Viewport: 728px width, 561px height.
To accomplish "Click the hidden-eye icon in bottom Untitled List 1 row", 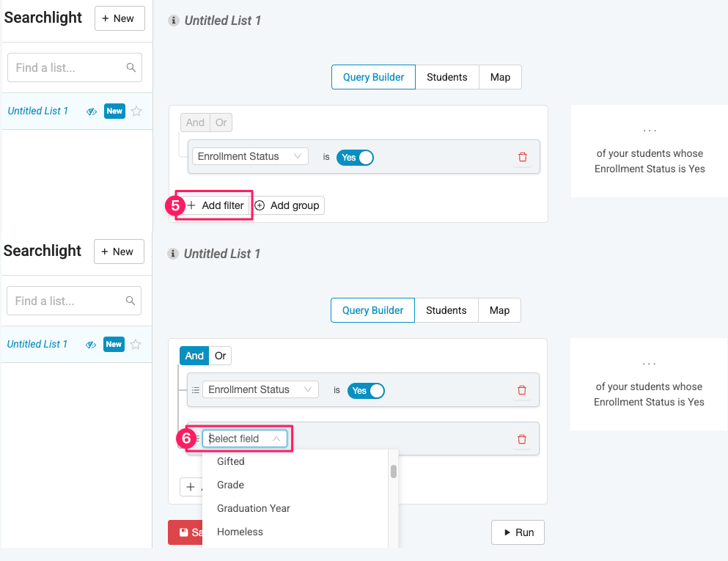I will (91, 345).
